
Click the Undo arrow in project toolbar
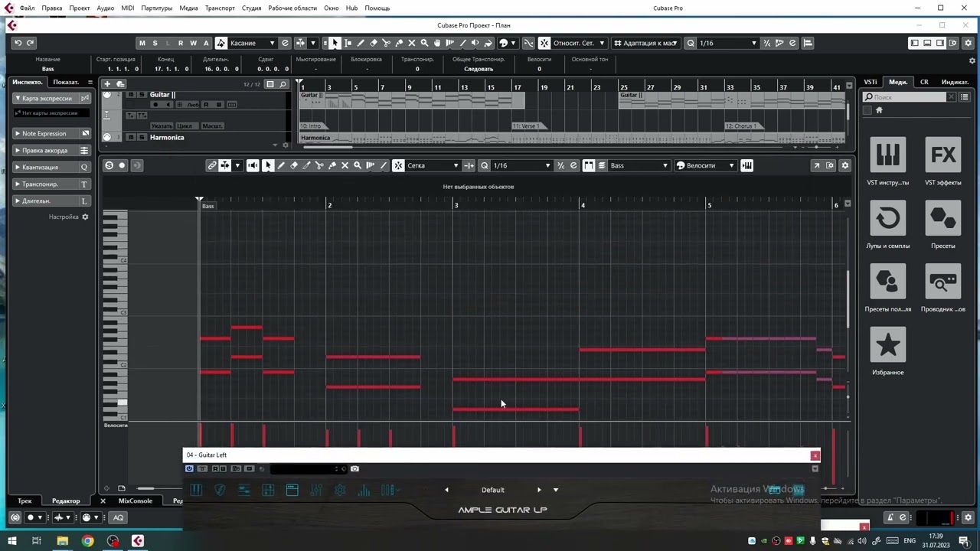point(18,43)
